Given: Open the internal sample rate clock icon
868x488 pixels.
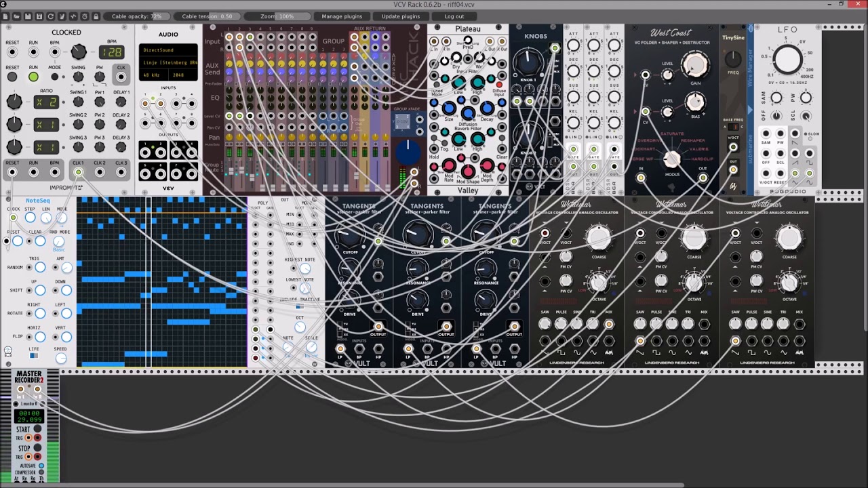Looking at the screenshot, I should pos(83,16).
